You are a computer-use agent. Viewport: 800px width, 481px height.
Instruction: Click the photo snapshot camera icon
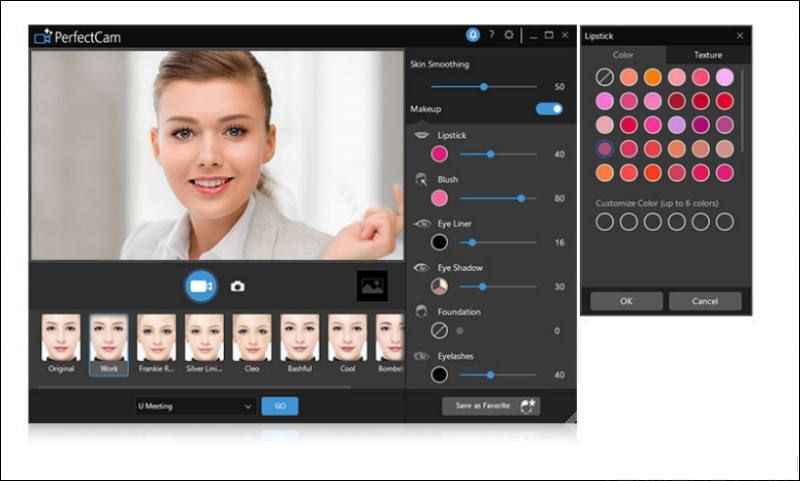[237, 286]
